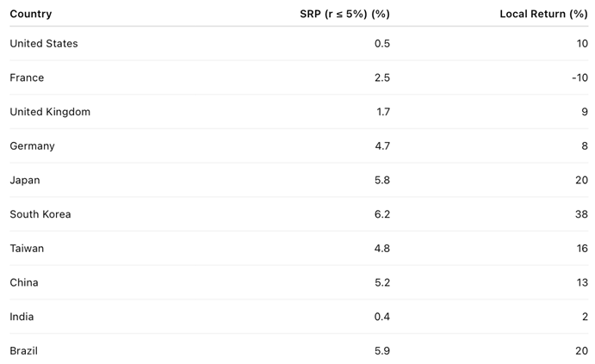Select the Brazil country cell
Screen dimensions: 595x364
coord(24,351)
